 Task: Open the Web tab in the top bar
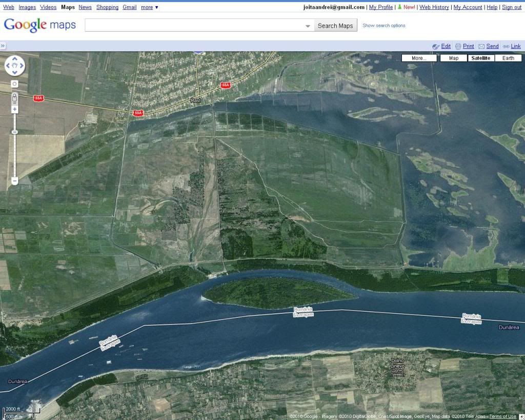point(9,7)
